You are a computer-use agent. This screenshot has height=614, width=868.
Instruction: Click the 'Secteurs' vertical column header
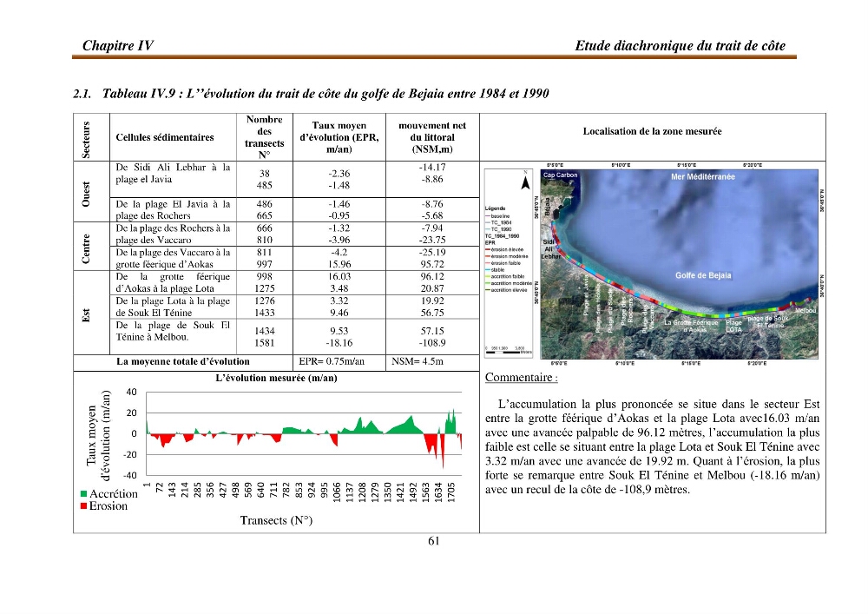coord(86,140)
